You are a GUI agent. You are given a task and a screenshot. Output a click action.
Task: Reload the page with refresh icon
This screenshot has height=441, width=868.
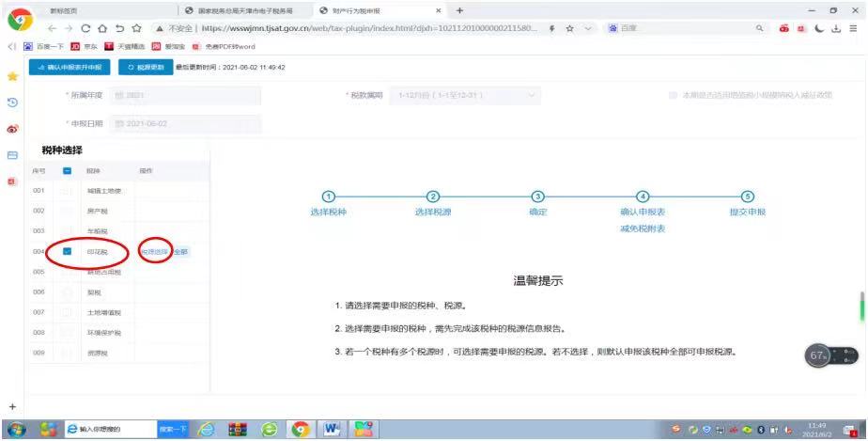(85, 28)
